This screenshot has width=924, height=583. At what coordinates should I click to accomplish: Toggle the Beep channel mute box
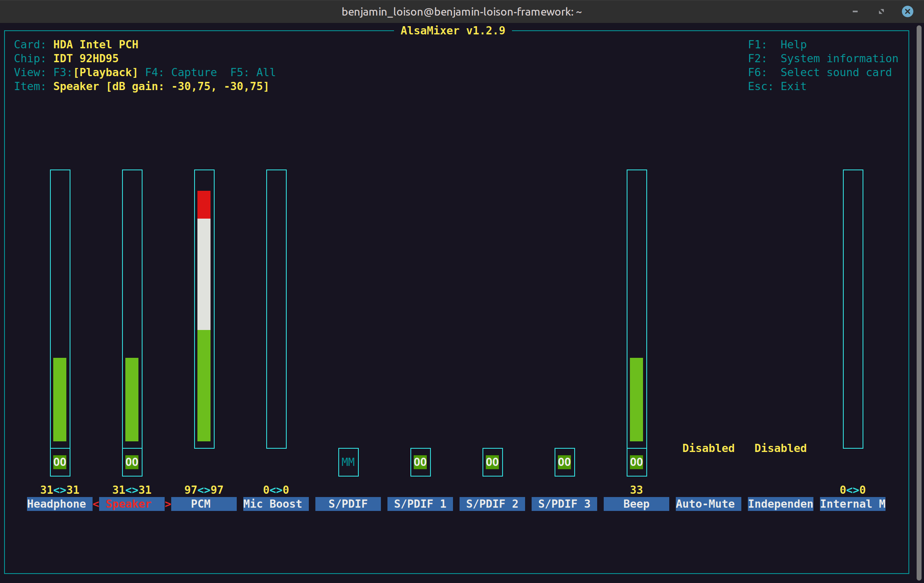pos(636,462)
